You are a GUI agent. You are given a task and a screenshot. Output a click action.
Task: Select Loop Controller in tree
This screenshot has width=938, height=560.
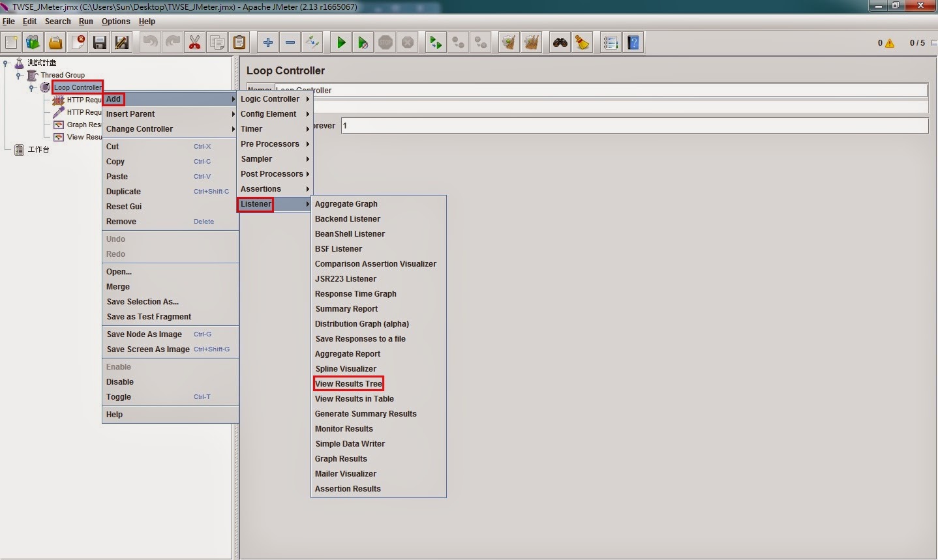pyautogui.click(x=78, y=87)
